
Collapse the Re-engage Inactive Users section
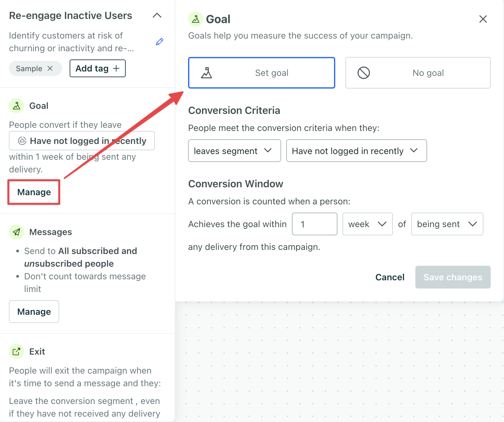point(157,16)
